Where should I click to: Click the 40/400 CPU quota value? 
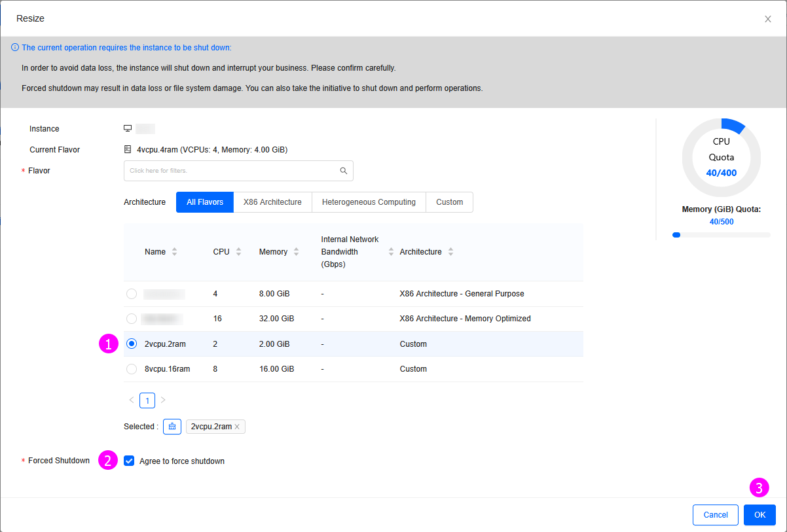coord(722,173)
